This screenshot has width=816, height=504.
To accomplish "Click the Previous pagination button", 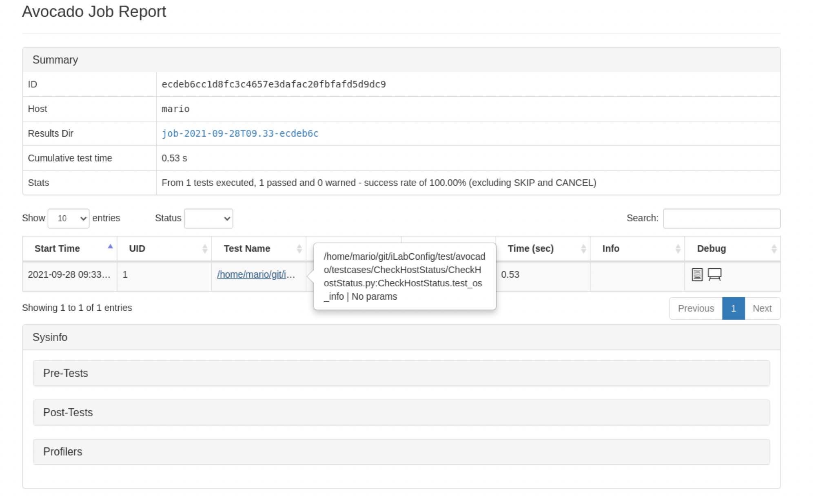I will pos(696,308).
